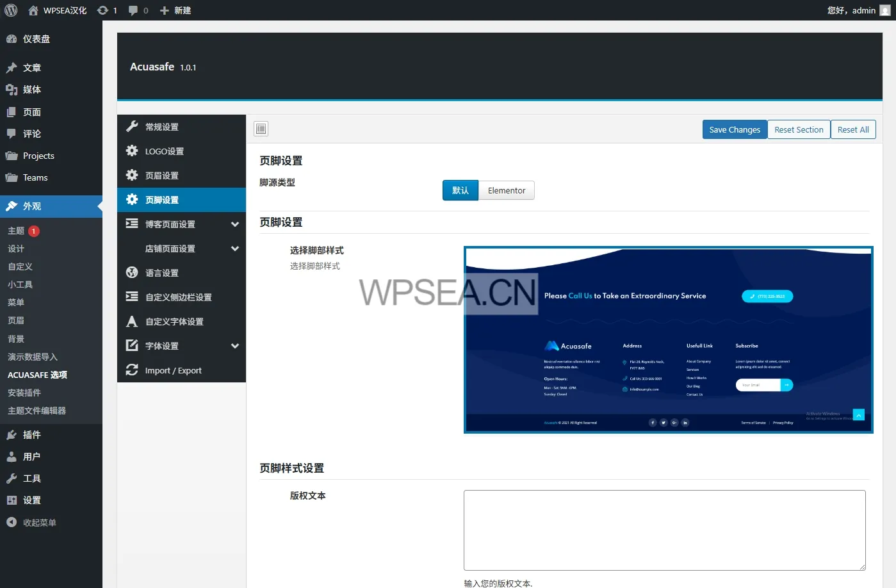Expand the 博客页面设置 submenu chevron

pos(235,224)
